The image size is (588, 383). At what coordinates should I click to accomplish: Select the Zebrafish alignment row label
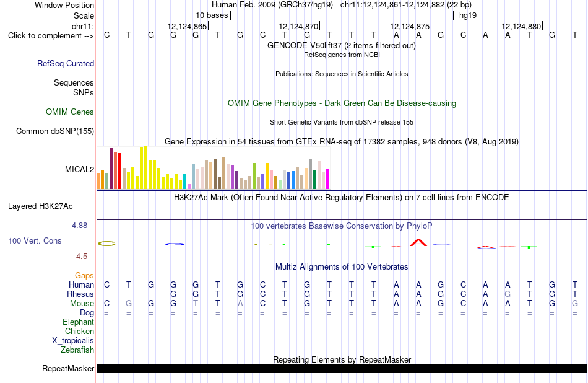(77, 350)
